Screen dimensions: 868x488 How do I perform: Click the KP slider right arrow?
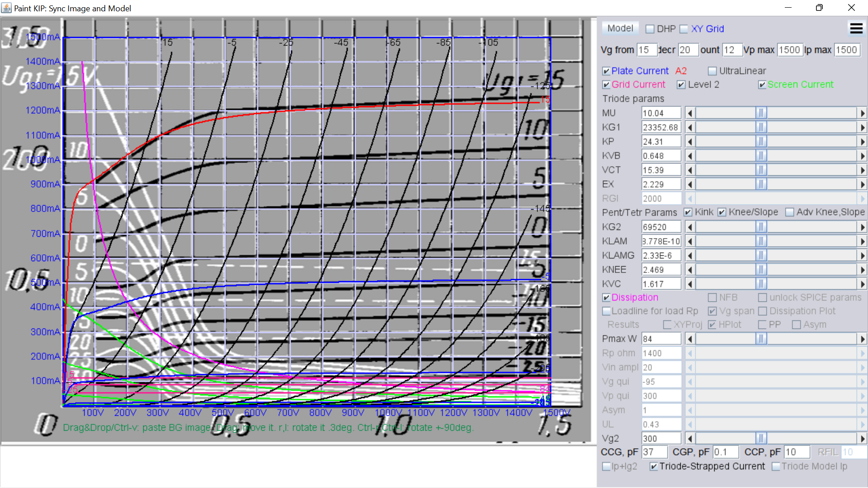coord(862,141)
